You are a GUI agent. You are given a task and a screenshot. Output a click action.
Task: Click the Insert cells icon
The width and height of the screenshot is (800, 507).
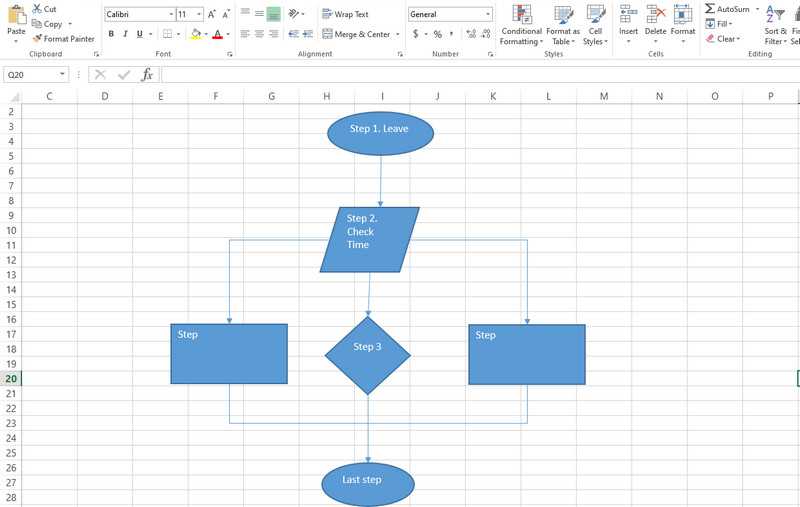(x=628, y=14)
